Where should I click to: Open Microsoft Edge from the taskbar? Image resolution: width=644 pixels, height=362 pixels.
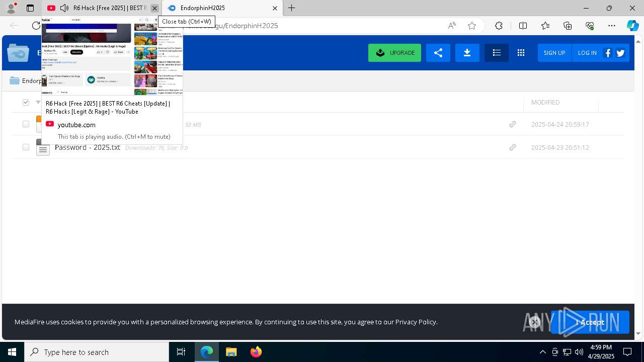[207, 352]
